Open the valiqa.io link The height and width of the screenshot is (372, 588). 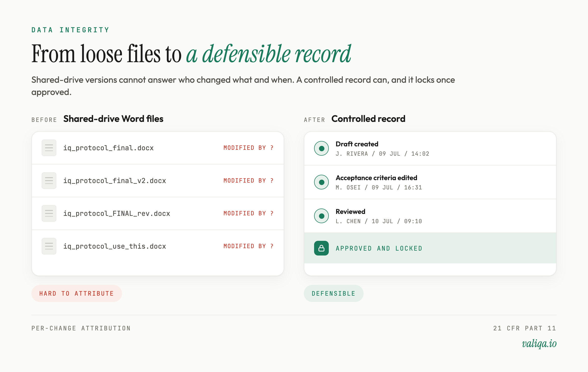click(539, 344)
